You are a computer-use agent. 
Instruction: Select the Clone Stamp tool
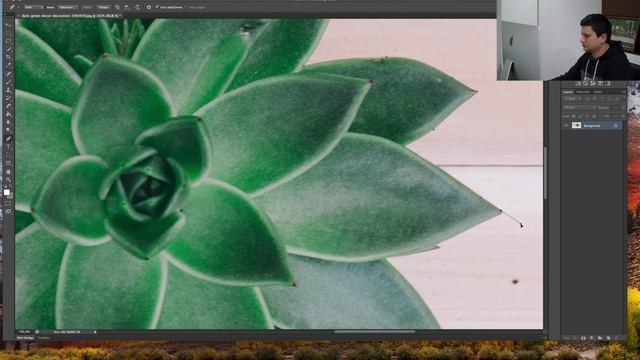click(8, 90)
